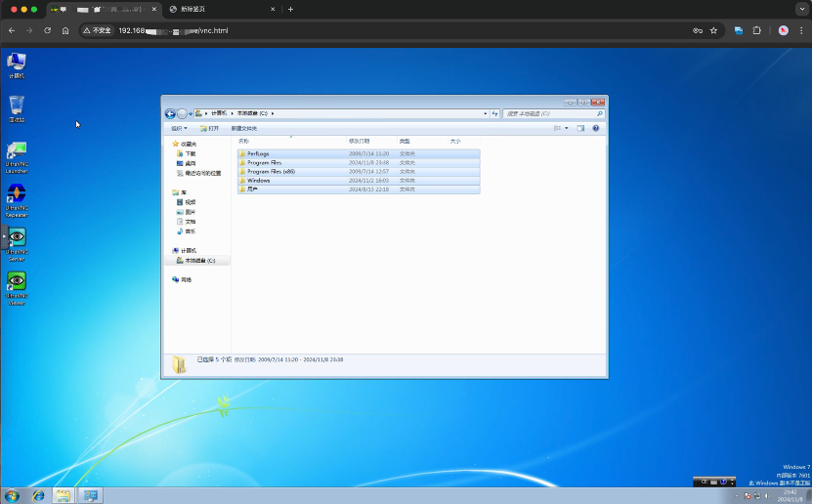The height and width of the screenshot is (504, 813).
Task: Close the 新标签页 tab
Action: 273,9
